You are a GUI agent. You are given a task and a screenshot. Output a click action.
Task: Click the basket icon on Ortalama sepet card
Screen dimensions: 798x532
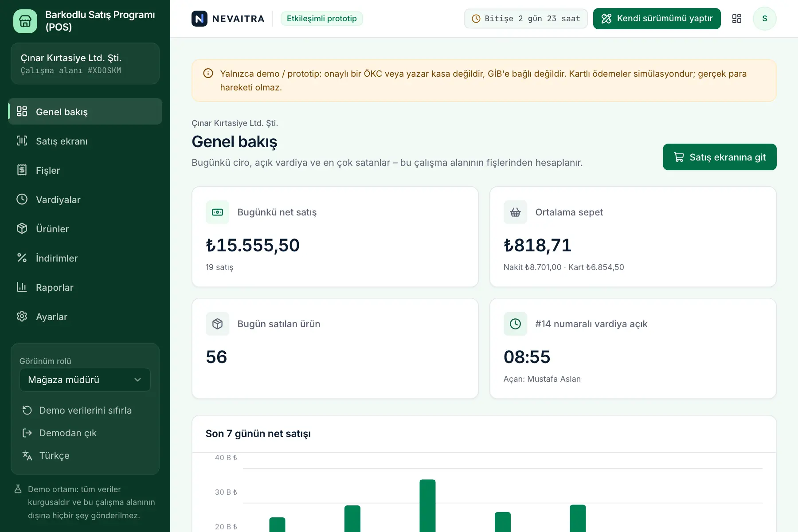[515, 212]
